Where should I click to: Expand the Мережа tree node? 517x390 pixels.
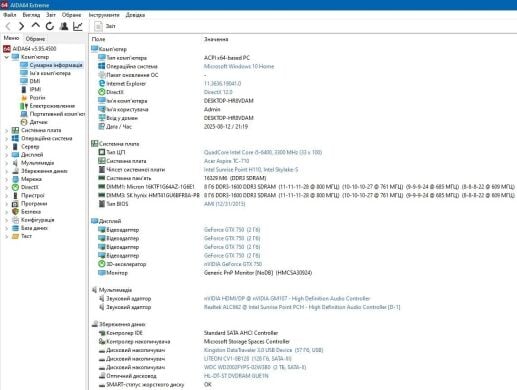click(x=6, y=179)
